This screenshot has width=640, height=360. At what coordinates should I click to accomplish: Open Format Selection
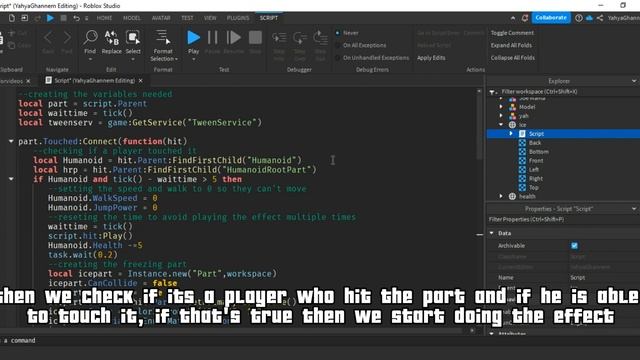[163, 45]
